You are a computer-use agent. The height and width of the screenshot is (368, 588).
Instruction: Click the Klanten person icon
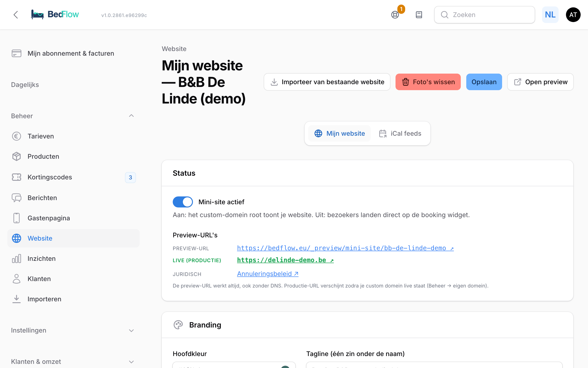point(17,279)
